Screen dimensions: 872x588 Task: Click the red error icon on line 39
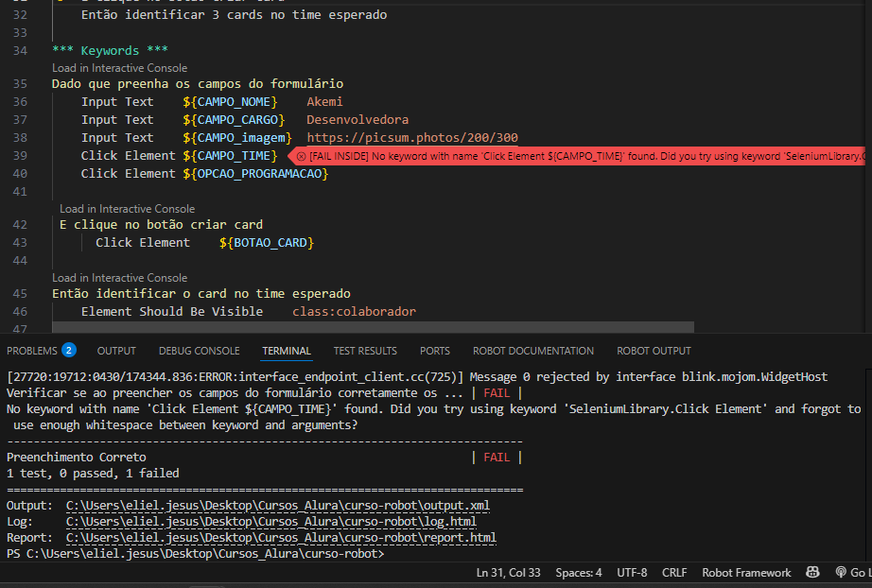(301, 156)
